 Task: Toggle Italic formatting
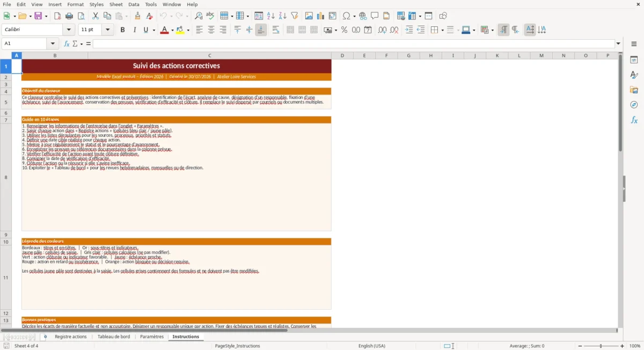(135, 30)
